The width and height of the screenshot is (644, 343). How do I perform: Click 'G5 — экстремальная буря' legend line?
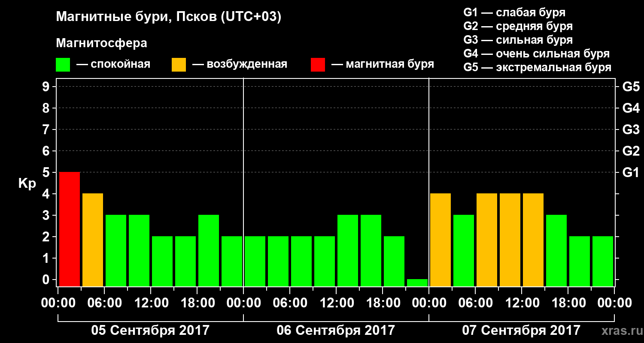coord(538,67)
